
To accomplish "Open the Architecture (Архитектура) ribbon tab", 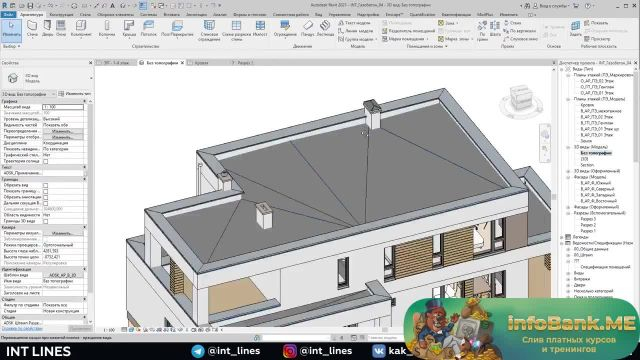I will (31, 15).
